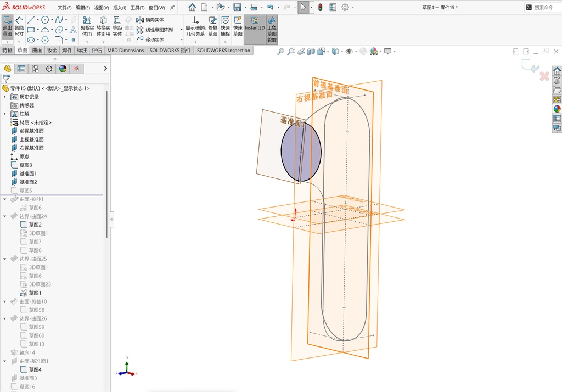
Task: Collapse the 边界-曲面24 tree node
Action: pos(4,216)
